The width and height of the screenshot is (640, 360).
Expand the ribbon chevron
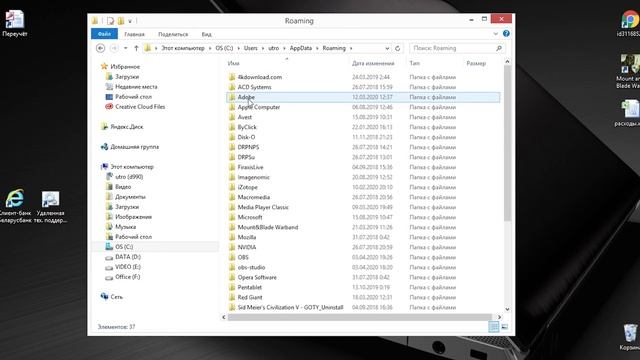[x=496, y=33]
